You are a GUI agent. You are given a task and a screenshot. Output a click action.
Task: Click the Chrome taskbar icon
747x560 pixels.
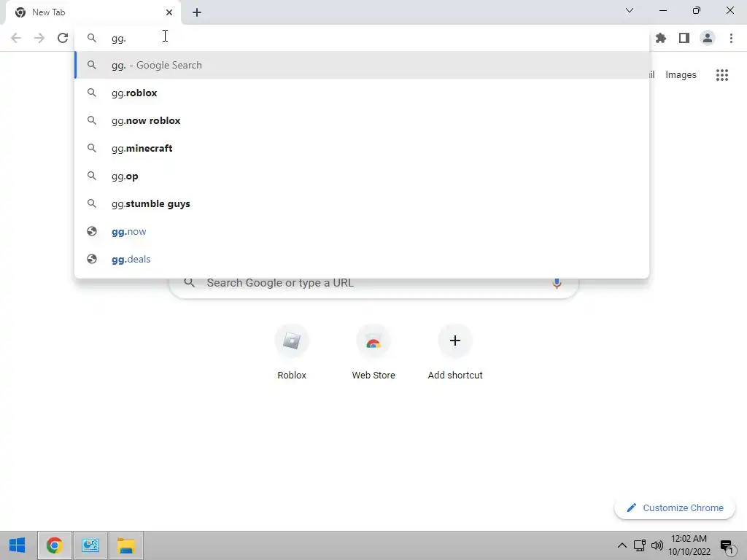point(54,545)
